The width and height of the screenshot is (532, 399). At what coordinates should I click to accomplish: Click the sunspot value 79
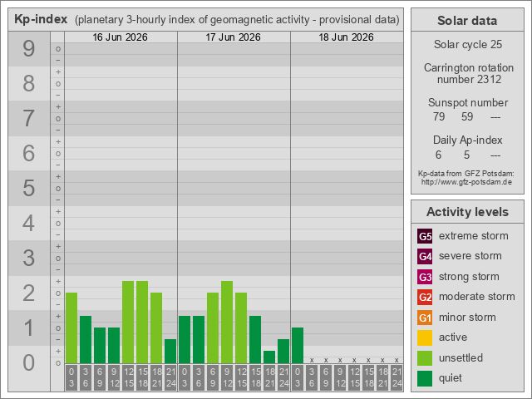439,116
